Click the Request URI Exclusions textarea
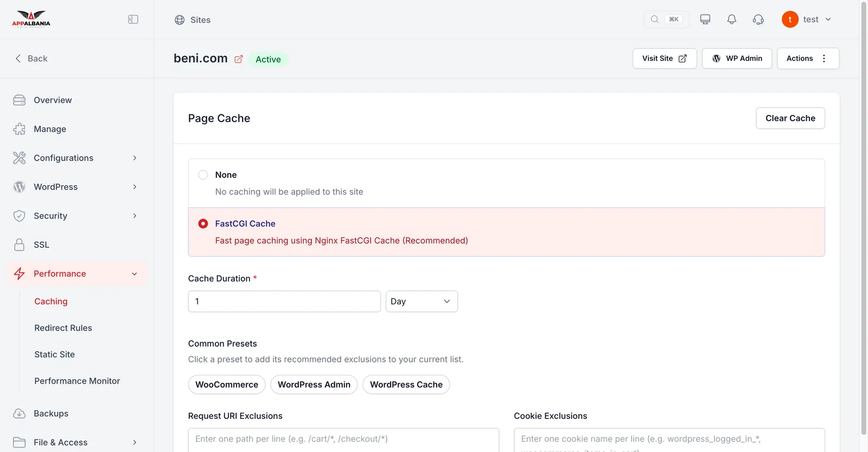The width and height of the screenshot is (868, 452). 343,440
